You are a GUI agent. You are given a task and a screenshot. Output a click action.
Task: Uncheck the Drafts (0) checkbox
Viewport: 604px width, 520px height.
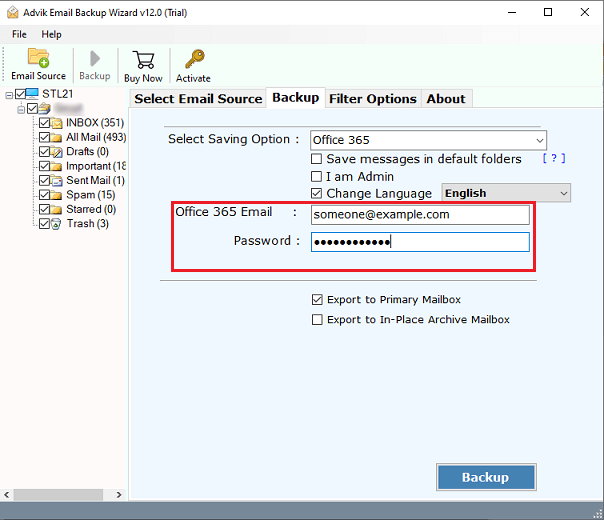pos(44,152)
